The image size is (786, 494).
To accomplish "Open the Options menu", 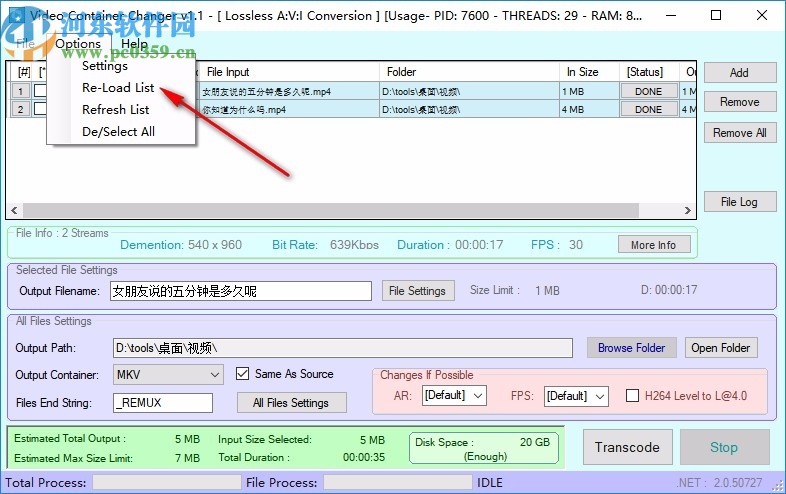I will point(78,44).
